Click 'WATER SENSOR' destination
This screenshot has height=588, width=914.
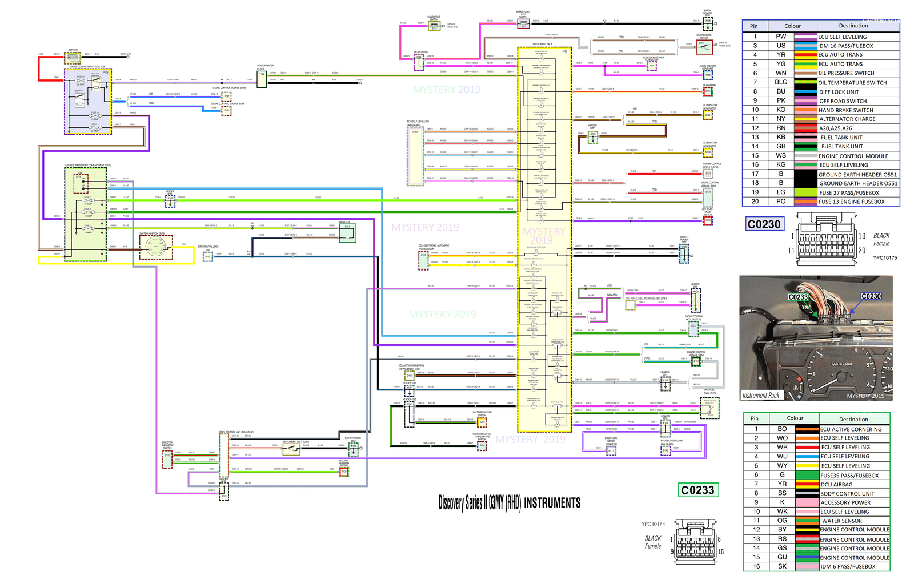(842, 521)
